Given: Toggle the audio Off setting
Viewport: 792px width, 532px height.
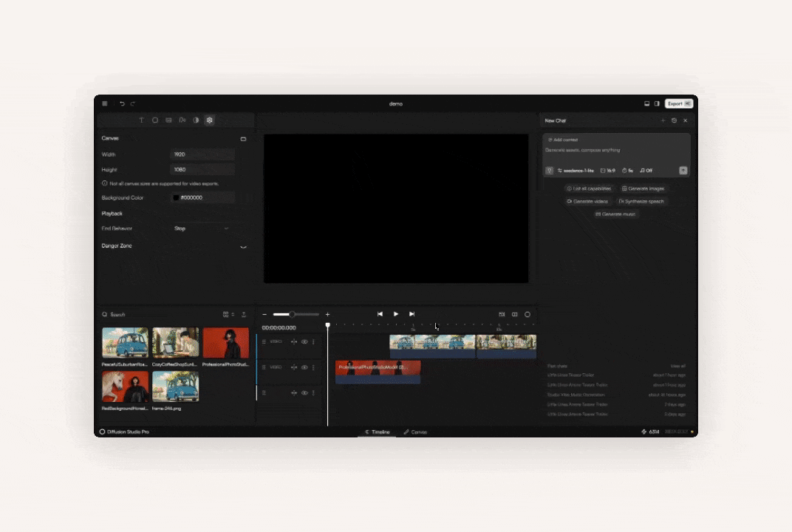Looking at the screenshot, I should click(646, 171).
